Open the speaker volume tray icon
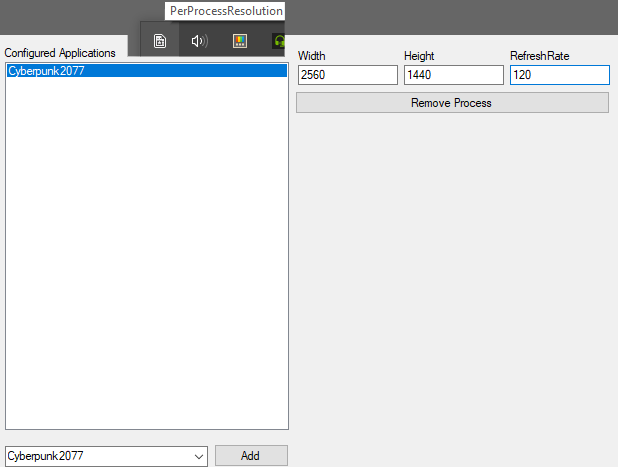 pos(199,41)
